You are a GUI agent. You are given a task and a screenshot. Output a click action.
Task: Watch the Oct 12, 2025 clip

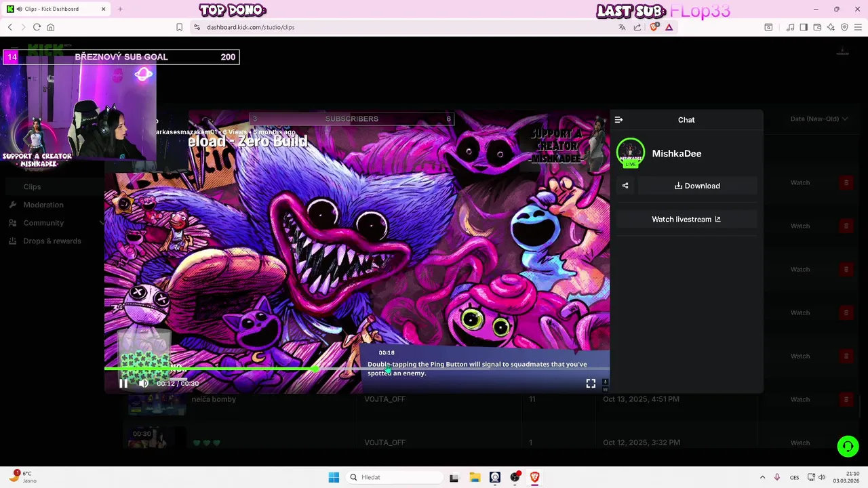pyautogui.click(x=800, y=443)
